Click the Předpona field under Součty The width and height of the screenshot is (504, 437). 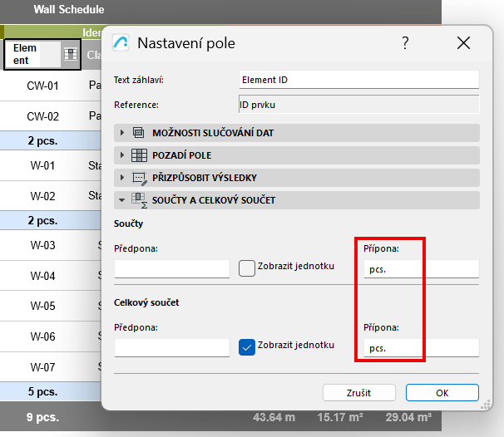click(172, 268)
